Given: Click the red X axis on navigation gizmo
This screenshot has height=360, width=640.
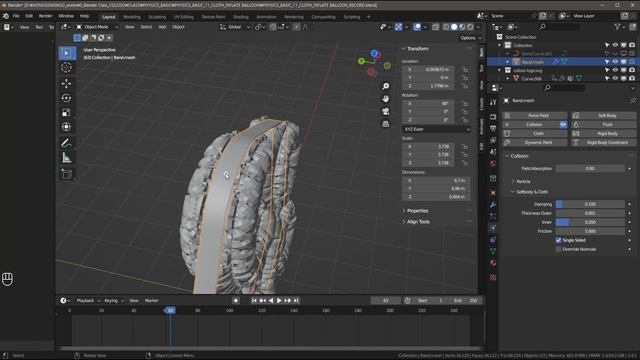Looking at the screenshot, I should pos(371,72).
